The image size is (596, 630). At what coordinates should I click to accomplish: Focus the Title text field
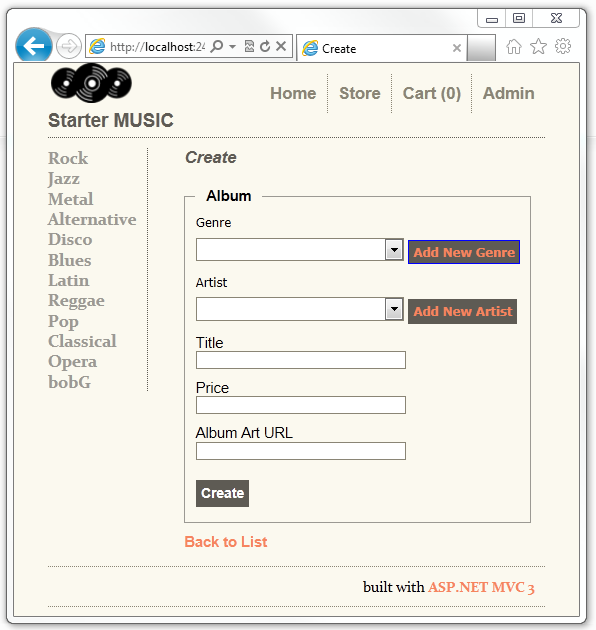click(x=301, y=360)
